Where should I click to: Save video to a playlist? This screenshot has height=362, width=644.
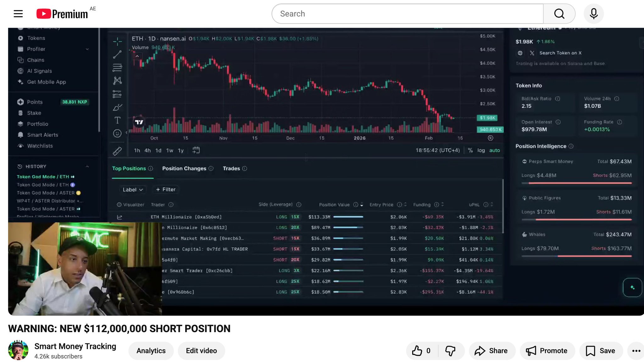[x=601, y=351]
